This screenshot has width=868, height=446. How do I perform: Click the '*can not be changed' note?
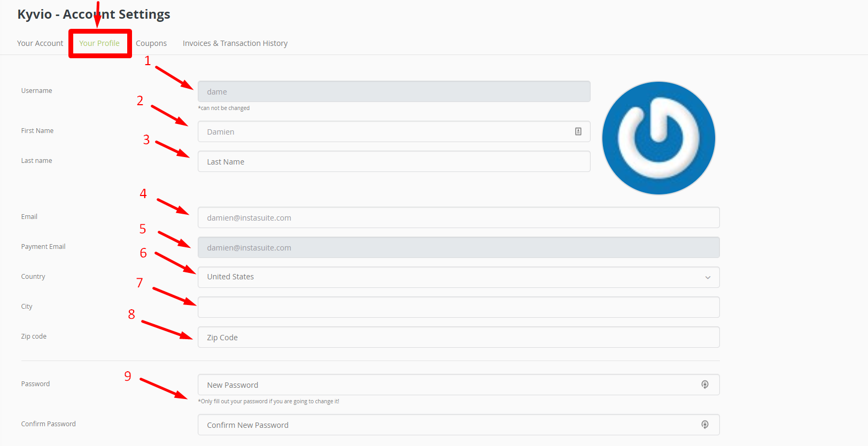click(x=224, y=108)
